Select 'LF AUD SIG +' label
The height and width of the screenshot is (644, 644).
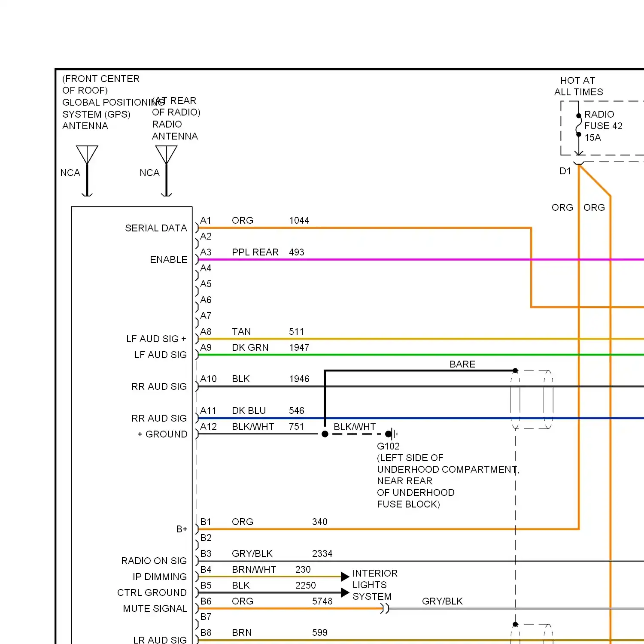[156, 339]
